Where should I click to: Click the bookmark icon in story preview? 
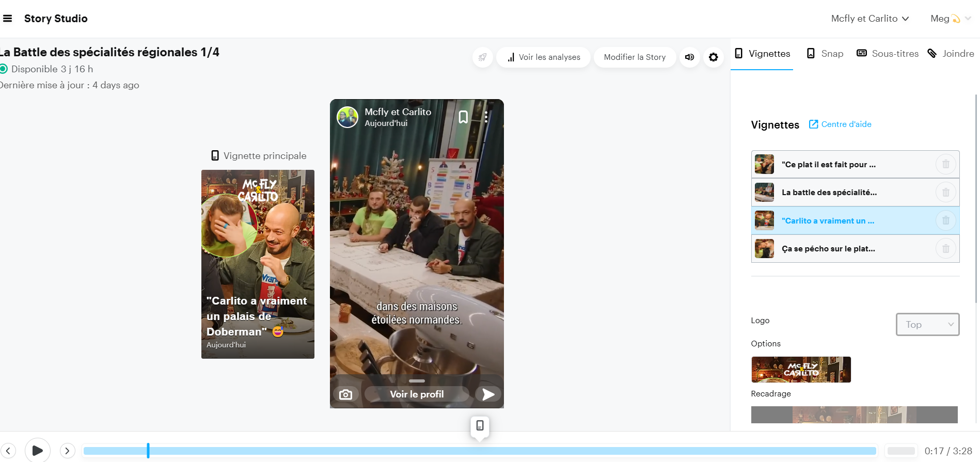pos(463,117)
